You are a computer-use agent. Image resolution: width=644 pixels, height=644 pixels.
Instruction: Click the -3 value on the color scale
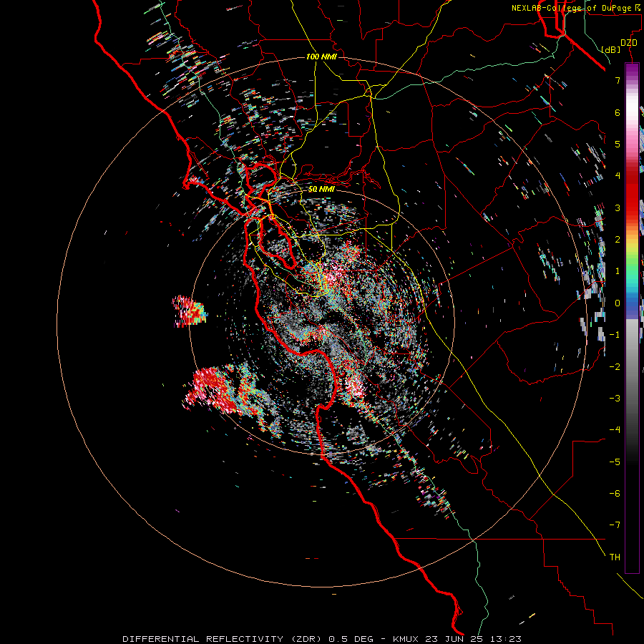pyautogui.click(x=615, y=399)
